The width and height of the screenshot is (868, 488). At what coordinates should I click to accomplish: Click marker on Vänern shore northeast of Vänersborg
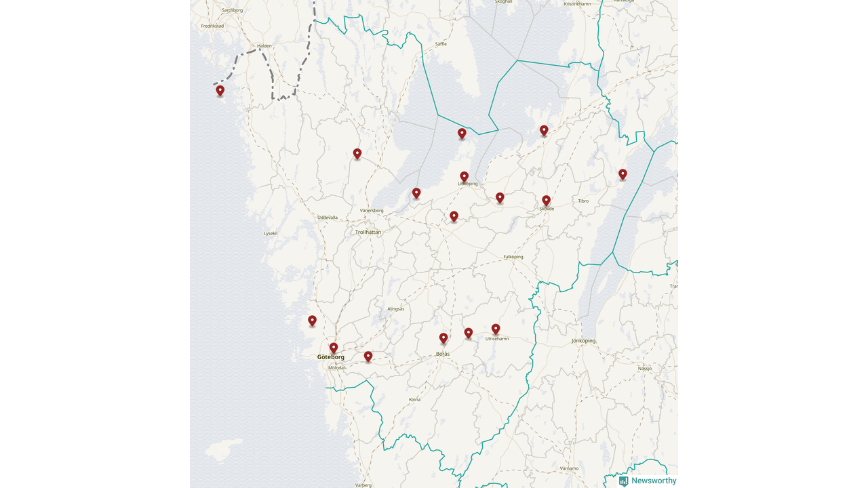(x=416, y=193)
